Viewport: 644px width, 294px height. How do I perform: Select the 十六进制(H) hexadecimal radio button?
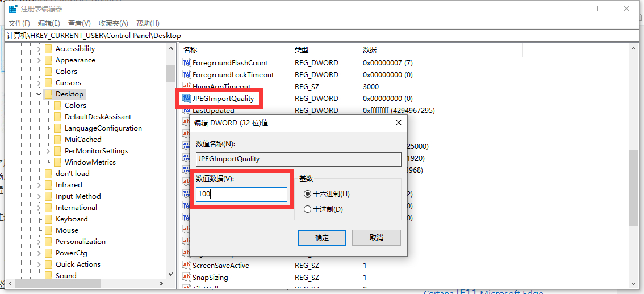click(308, 194)
